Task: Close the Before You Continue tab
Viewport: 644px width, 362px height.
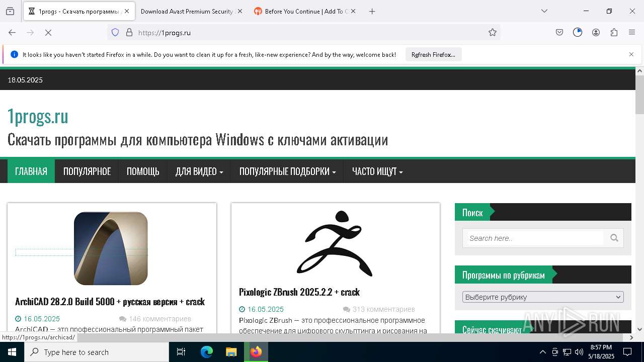Action: point(353,11)
